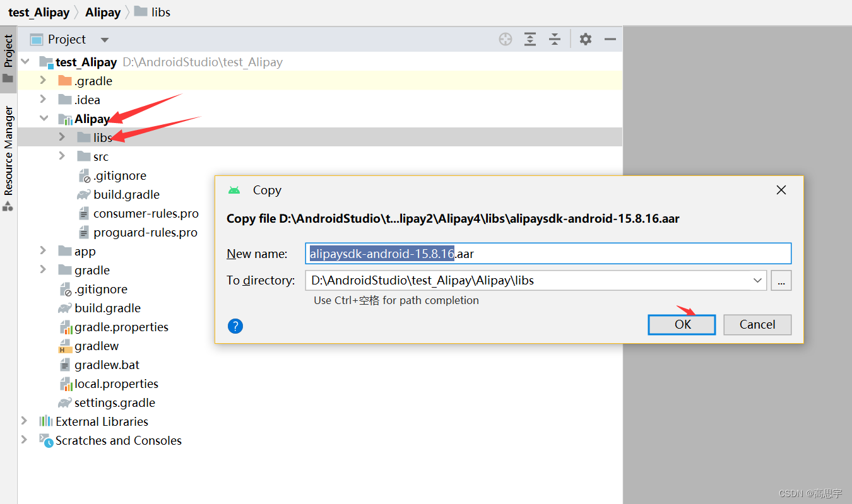Open the To directory dropdown arrow
Screen dimensions: 852x504
coord(758,281)
